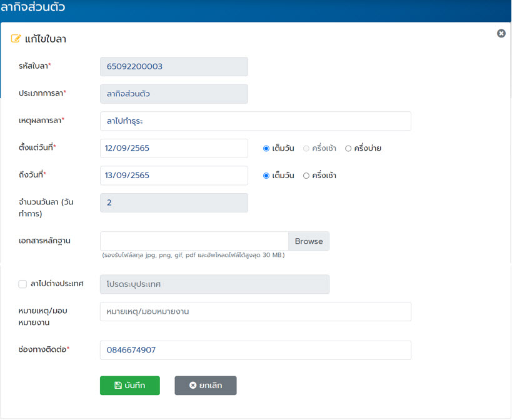The image size is (512, 420).
Task: Click the ประเภทการลา leave type field
Action: point(174,94)
